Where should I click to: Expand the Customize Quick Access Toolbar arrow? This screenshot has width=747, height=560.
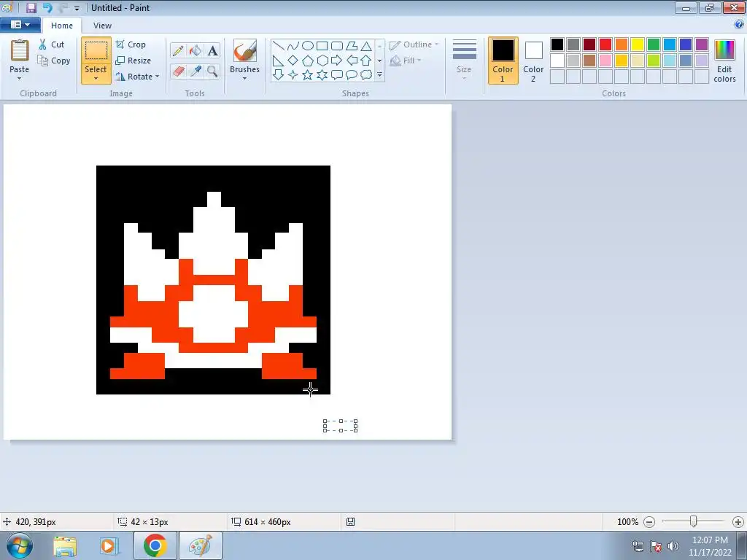coord(77,8)
